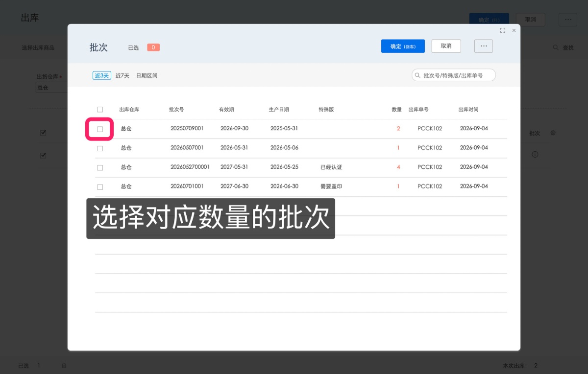The width and height of the screenshot is (588, 374).
Task: Click the gear settings icon in background table
Action: 553,133
